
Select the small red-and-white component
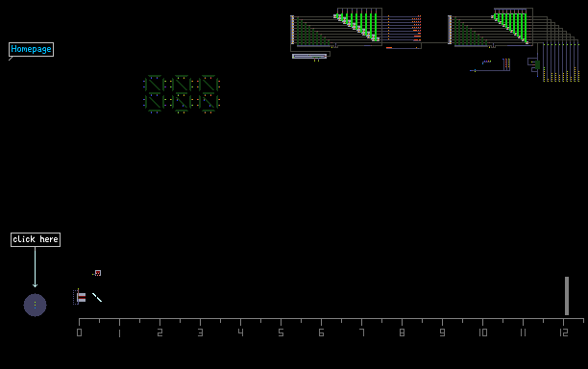[97, 273]
